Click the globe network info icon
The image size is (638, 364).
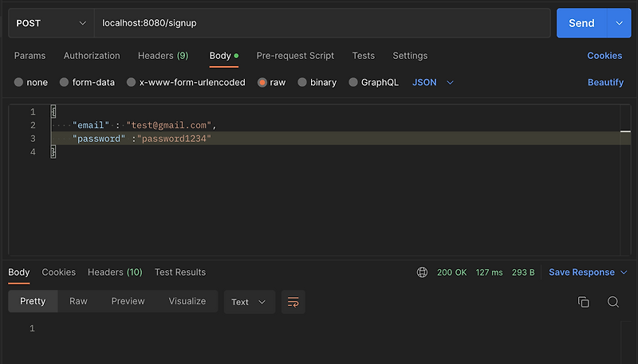coord(423,272)
